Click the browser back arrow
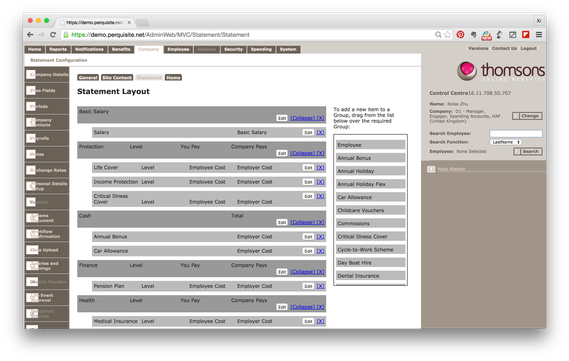 point(30,35)
